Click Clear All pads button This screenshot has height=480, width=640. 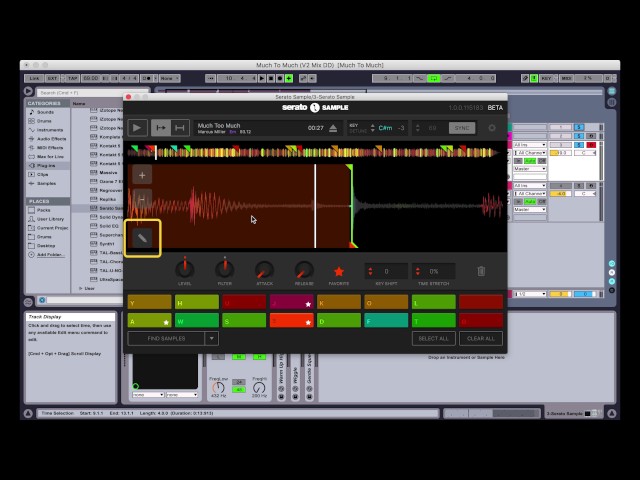point(481,338)
